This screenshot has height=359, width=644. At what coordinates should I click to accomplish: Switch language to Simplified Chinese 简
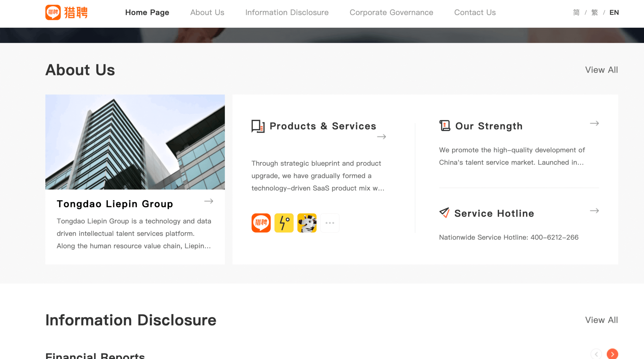click(x=576, y=12)
